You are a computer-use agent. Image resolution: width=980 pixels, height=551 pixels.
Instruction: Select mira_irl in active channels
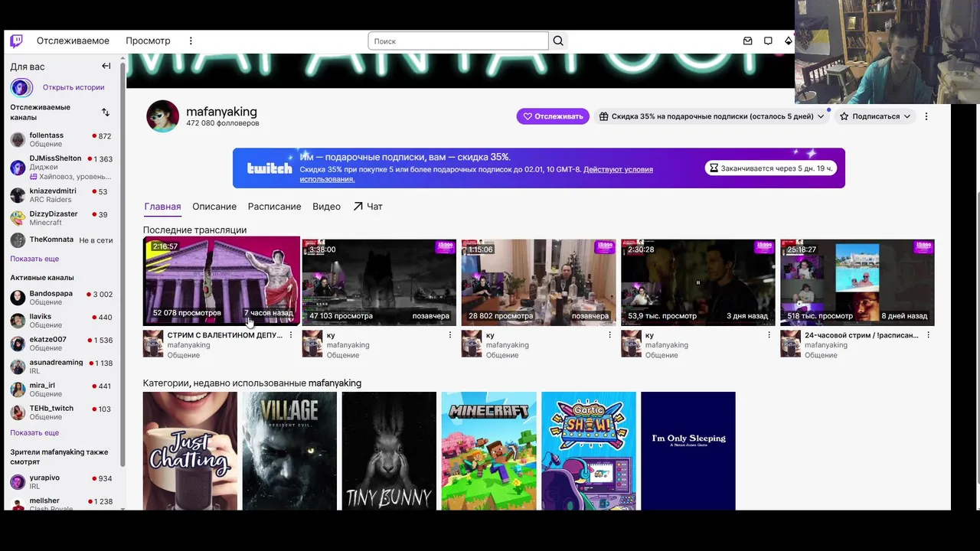(x=61, y=390)
